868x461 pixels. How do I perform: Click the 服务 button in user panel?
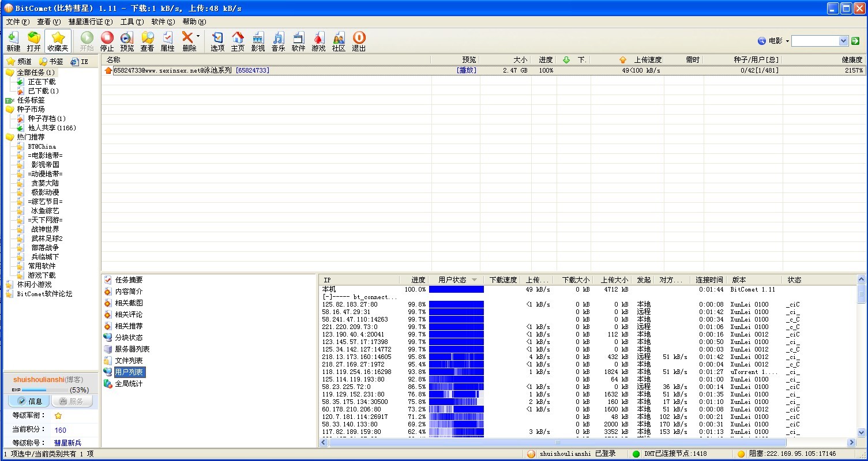[72, 401]
